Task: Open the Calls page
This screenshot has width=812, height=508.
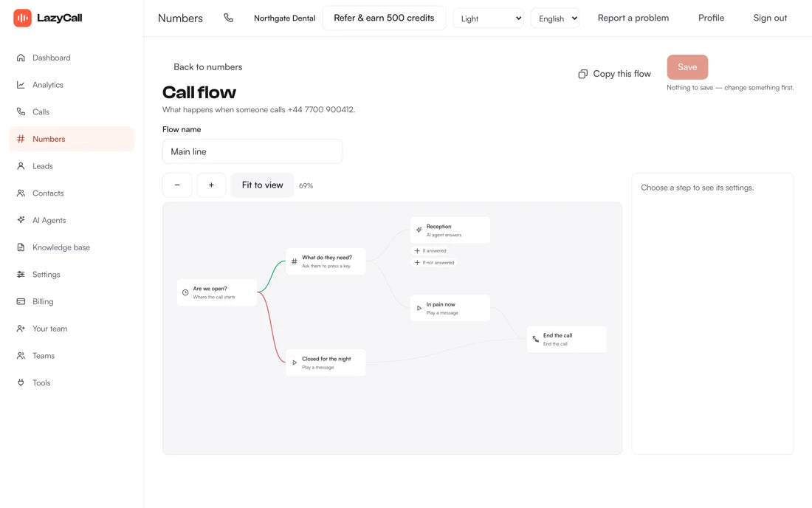Action: 72,111
